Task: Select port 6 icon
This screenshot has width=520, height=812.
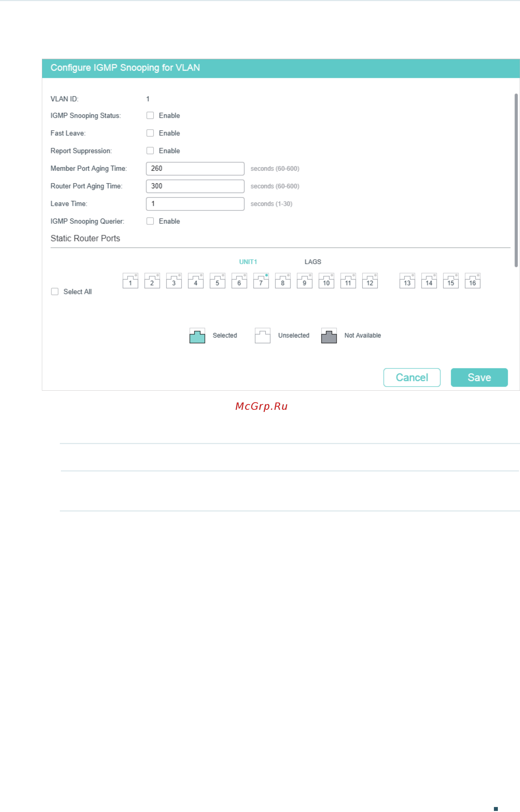Action: [239, 281]
